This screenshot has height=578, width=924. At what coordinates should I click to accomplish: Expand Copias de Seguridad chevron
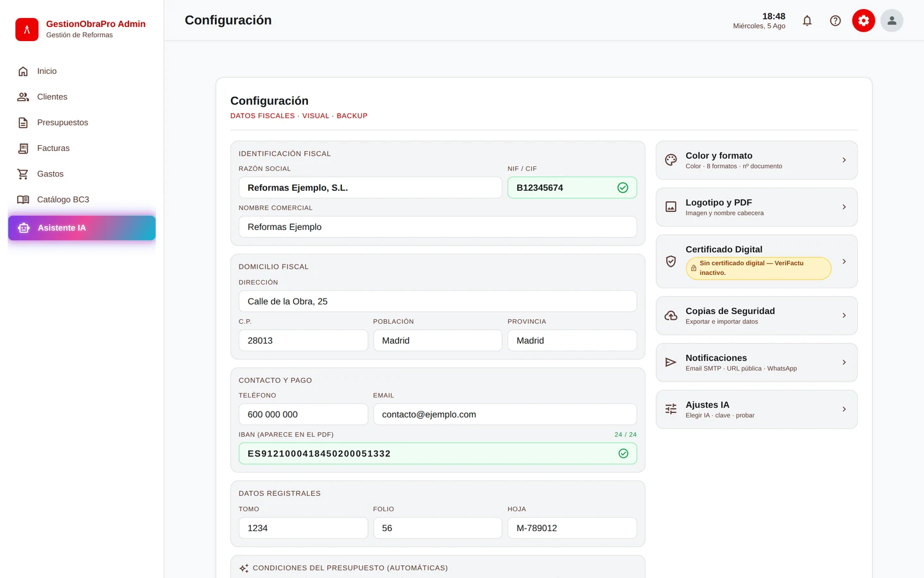pos(844,315)
